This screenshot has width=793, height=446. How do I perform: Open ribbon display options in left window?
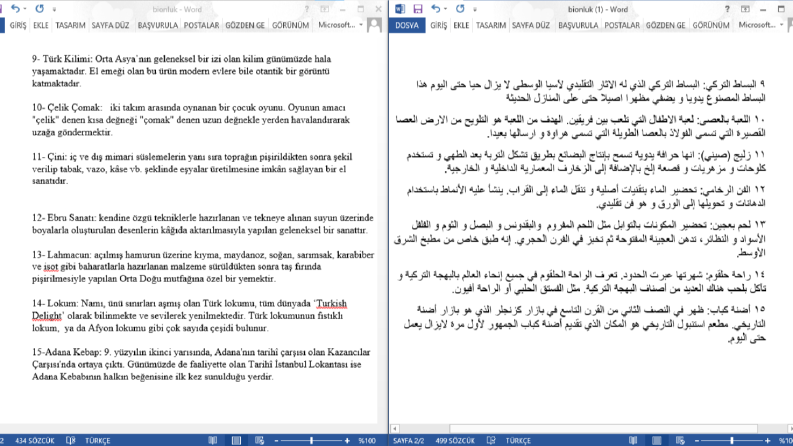point(325,9)
